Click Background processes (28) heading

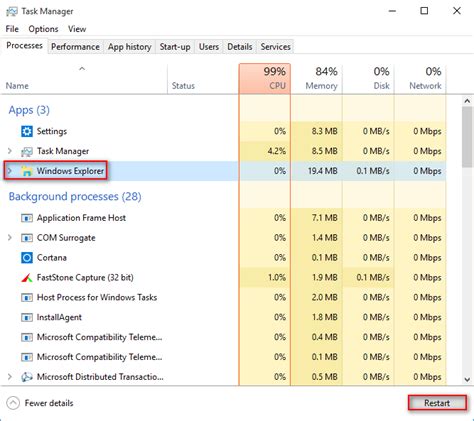coord(75,197)
